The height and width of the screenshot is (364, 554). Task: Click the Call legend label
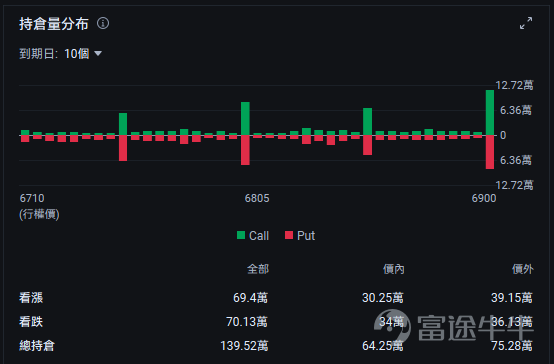point(259,235)
